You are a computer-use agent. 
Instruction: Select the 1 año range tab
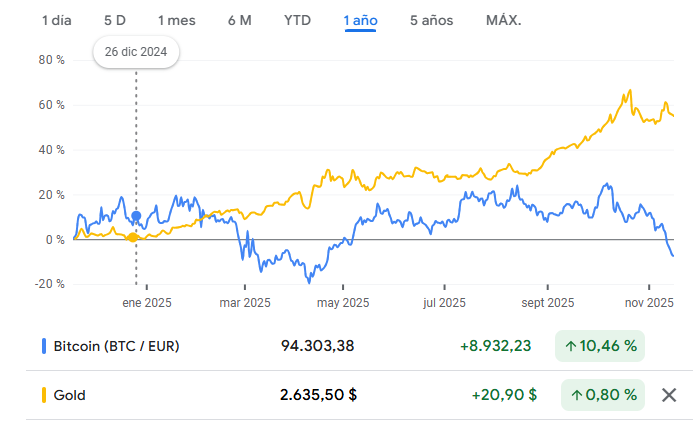coord(360,20)
